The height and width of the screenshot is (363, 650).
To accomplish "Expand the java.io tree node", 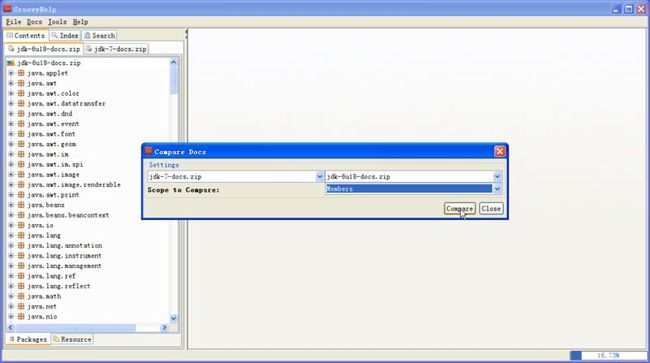I will 11,225.
